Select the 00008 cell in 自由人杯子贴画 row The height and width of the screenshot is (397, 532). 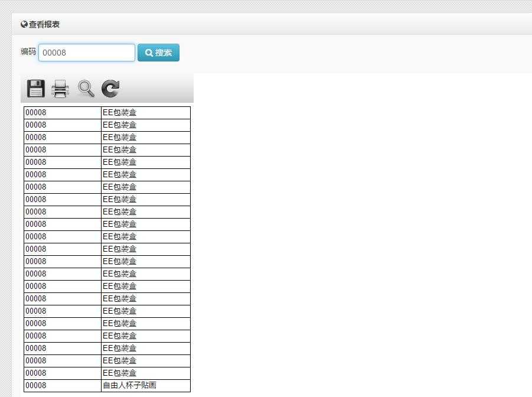[63, 385]
